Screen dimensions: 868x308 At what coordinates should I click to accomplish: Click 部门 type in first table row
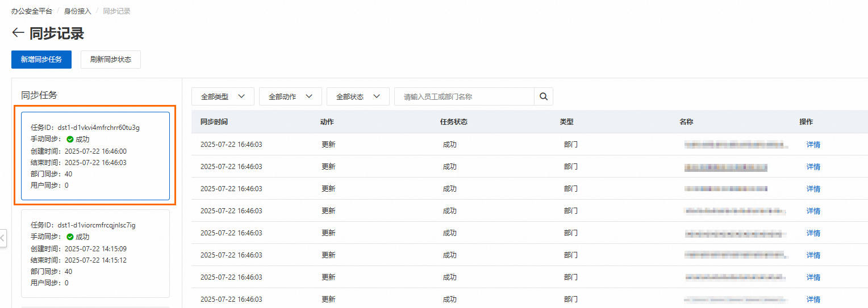click(x=571, y=144)
